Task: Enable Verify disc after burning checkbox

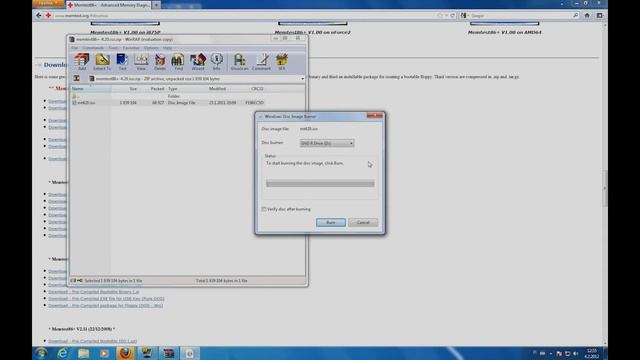Action: (264, 209)
